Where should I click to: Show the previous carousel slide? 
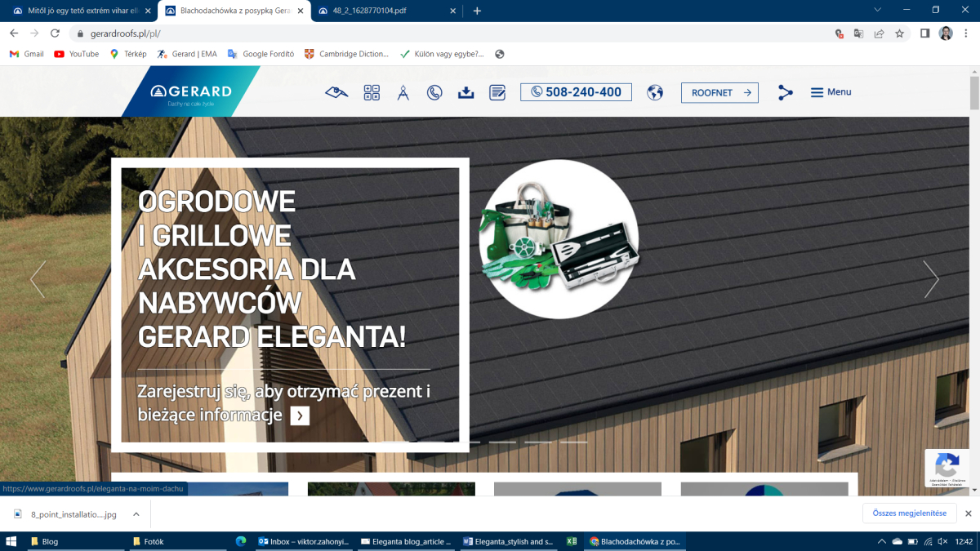[x=38, y=279]
